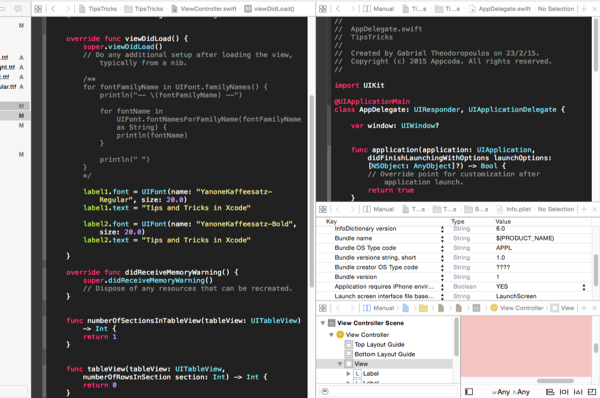
Task: Go back in storyboard pane history
Action: tap(338, 308)
